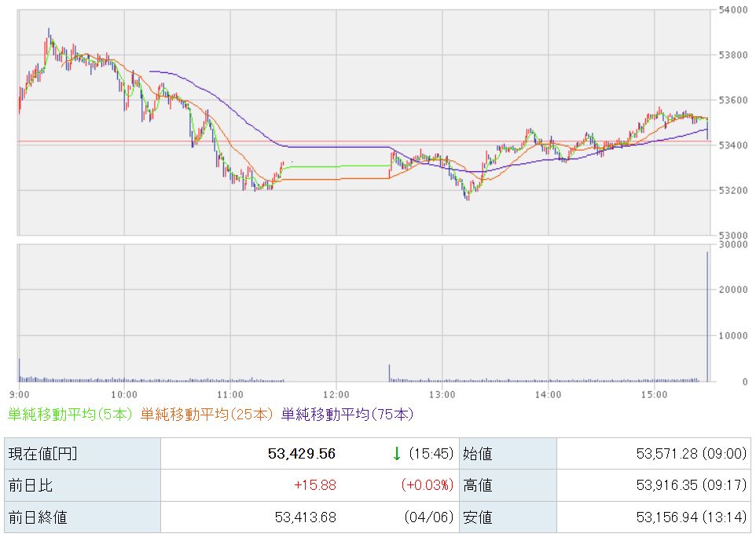Click the +15.88 change value

tap(314, 485)
